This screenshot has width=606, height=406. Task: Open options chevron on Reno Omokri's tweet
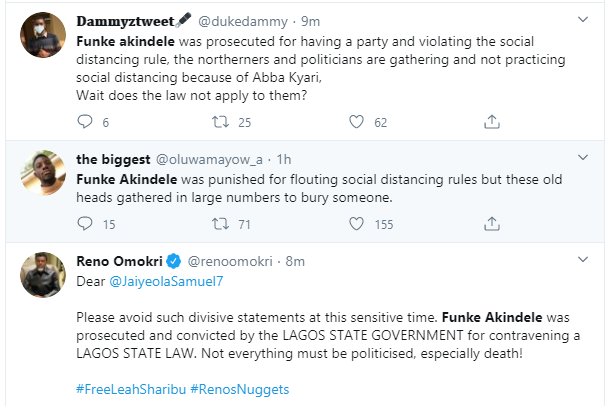pos(584,261)
